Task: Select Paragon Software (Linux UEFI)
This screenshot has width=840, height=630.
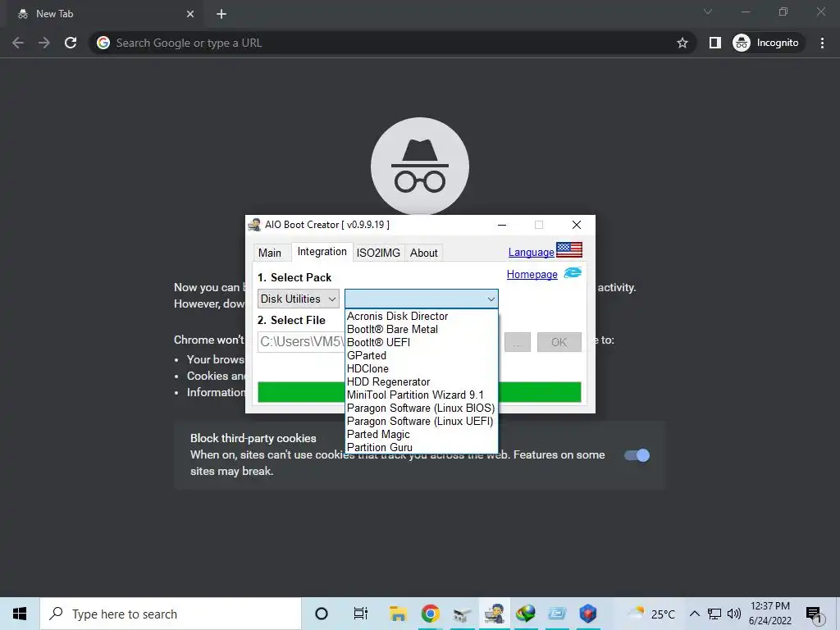Action: tap(421, 421)
